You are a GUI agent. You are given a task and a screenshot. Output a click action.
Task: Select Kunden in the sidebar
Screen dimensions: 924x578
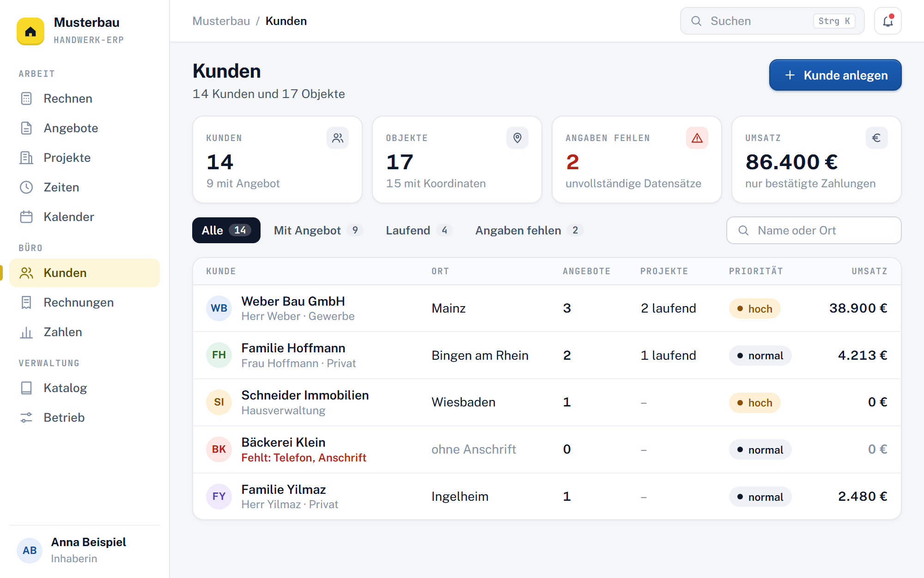point(85,273)
